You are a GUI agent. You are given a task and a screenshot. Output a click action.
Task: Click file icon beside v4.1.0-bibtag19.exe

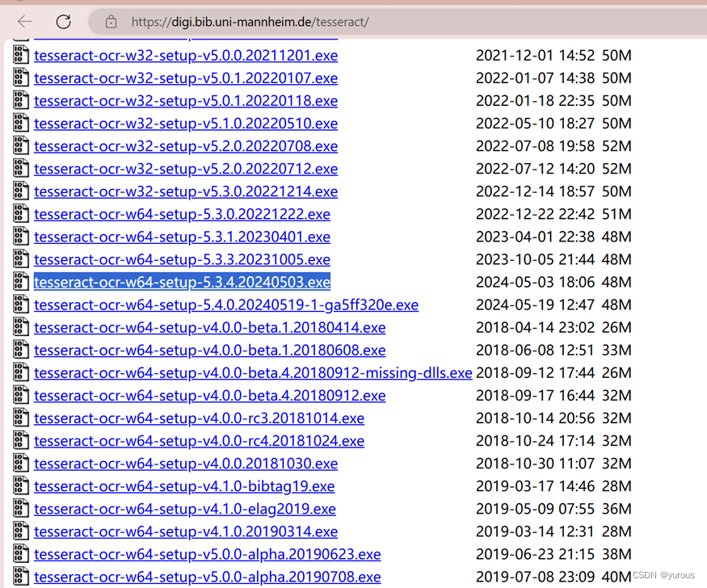pyautogui.click(x=21, y=485)
